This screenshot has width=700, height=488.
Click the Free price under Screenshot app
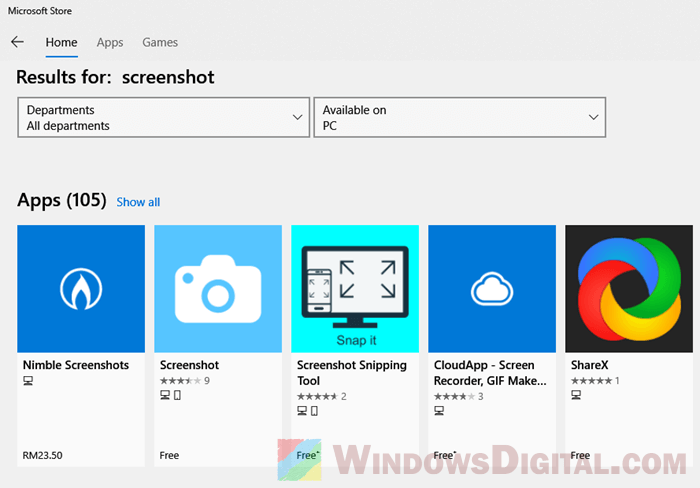coord(169,455)
